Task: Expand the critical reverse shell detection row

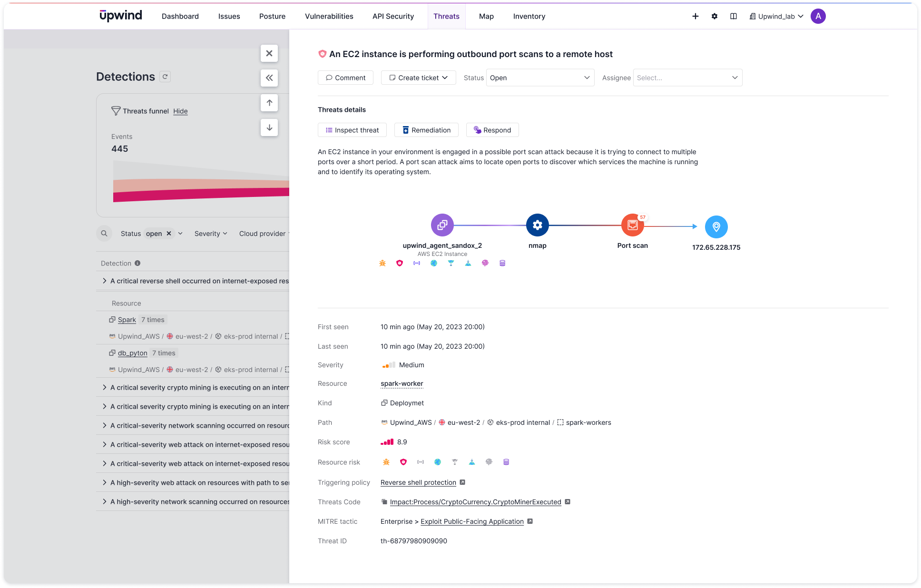Action: coord(105,281)
